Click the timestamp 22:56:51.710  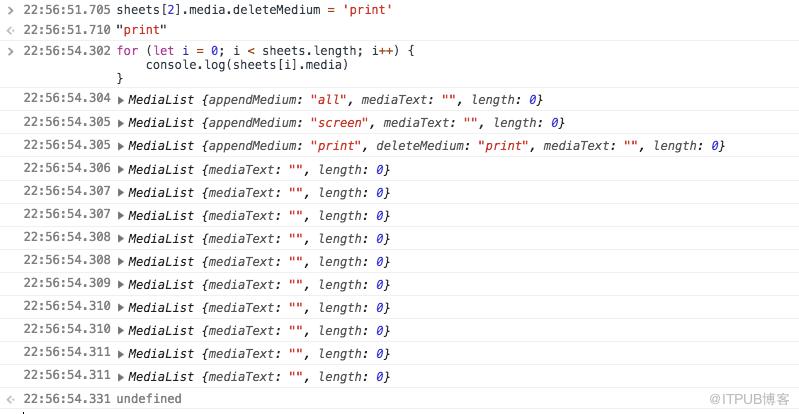coord(67,30)
